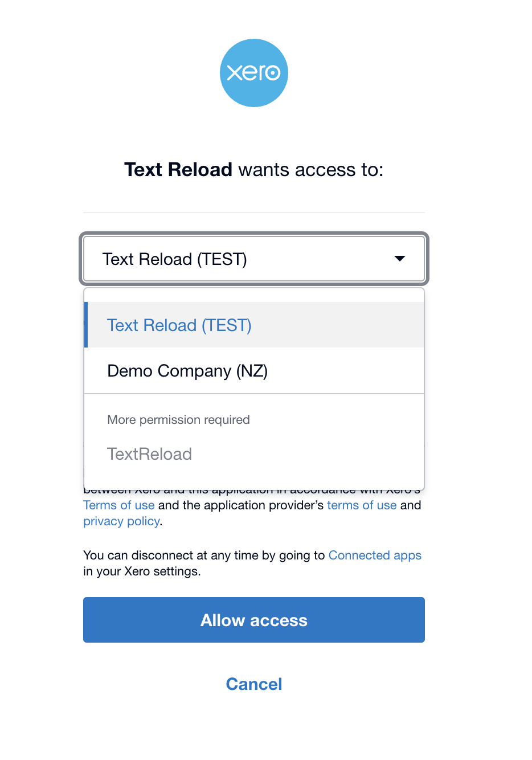Screen dimensions: 532x760
Task: Open the Connected apps link
Action: tap(375, 555)
